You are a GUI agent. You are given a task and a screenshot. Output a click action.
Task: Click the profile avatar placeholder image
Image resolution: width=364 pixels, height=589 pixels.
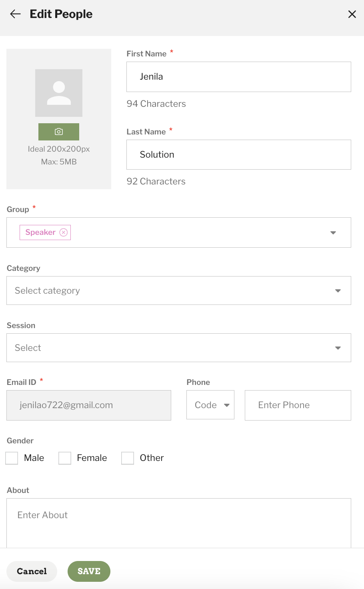(x=59, y=93)
